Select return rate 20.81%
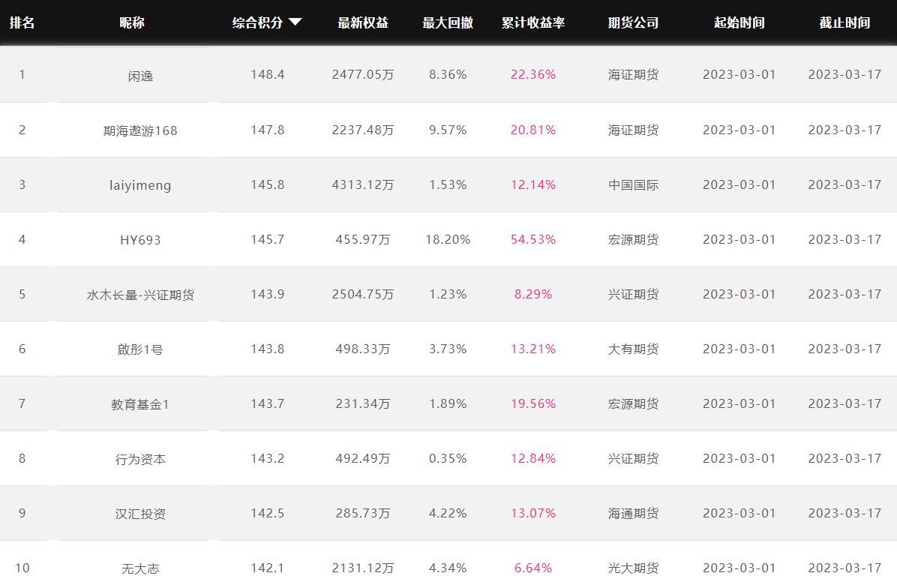897x588 pixels. pyautogui.click(x=533, y=130)
